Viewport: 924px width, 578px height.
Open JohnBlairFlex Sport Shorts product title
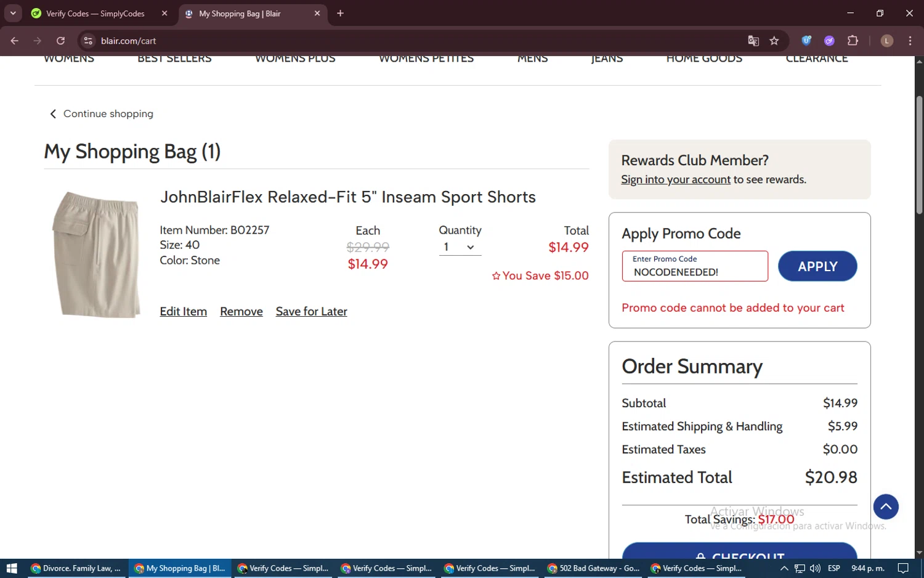[x=348, y=197]
